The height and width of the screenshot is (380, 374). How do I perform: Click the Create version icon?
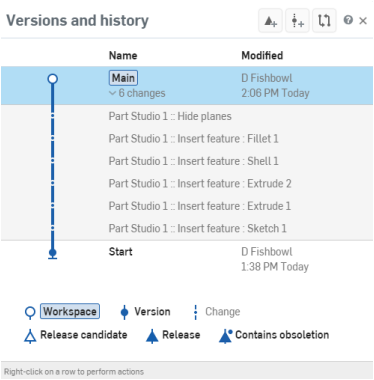[270, 21]
